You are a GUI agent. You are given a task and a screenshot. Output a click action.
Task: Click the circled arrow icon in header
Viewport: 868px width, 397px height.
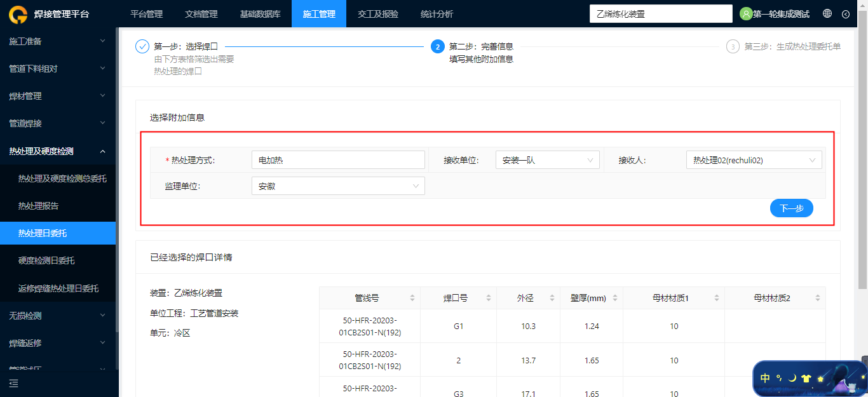[x=846, y=14]
